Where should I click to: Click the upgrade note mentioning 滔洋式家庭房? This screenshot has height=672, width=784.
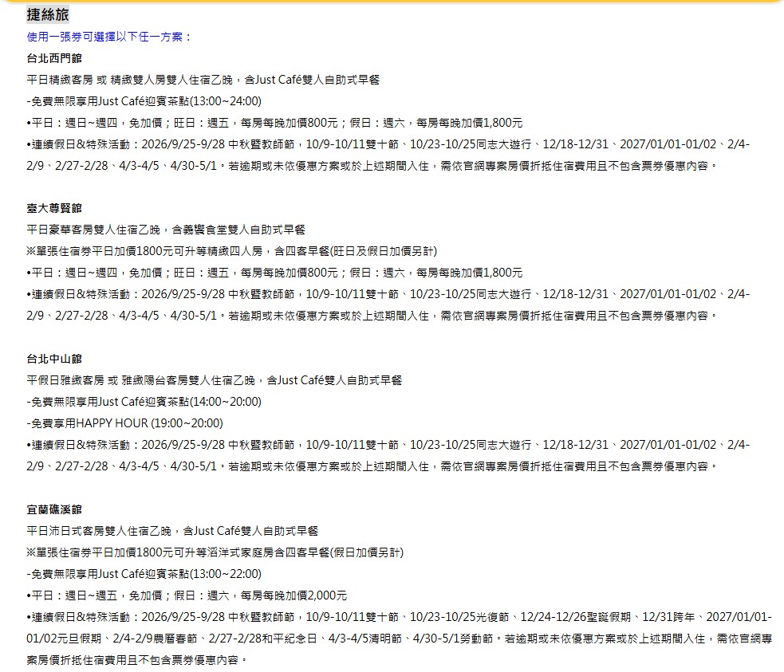tap(215, 552)
